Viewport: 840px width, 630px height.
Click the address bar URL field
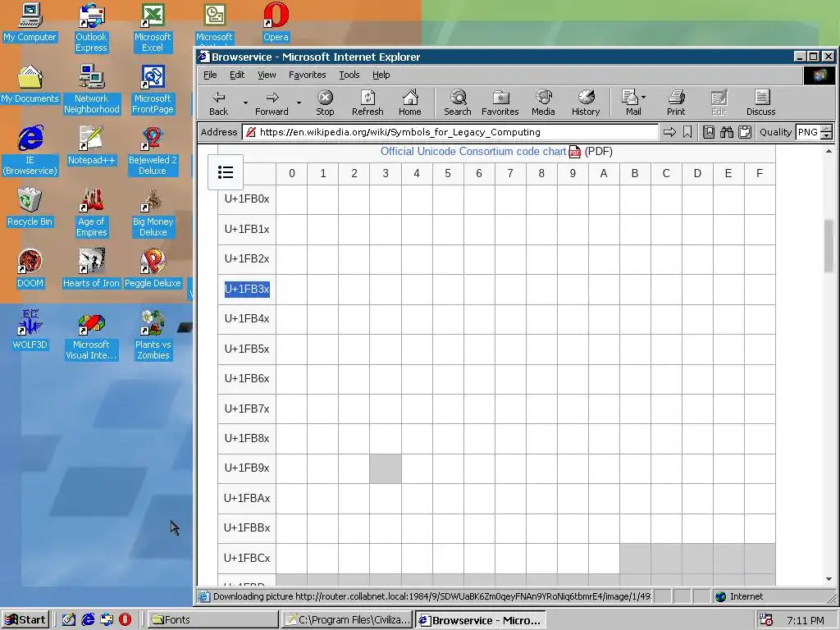pos(450,132)
